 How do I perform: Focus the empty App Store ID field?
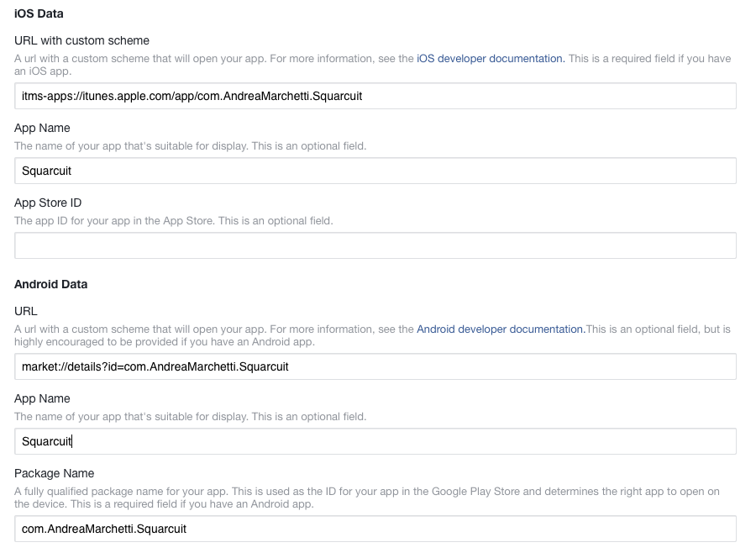tap(375, 245)
